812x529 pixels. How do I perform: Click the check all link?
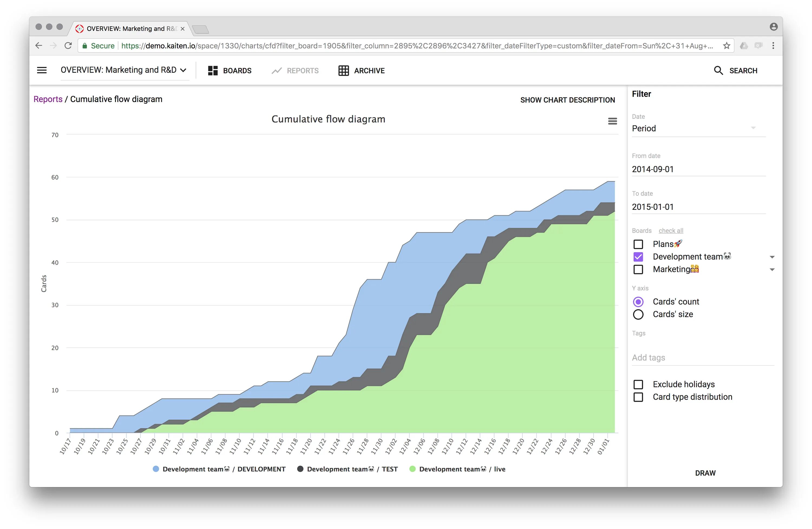point(670,231)
